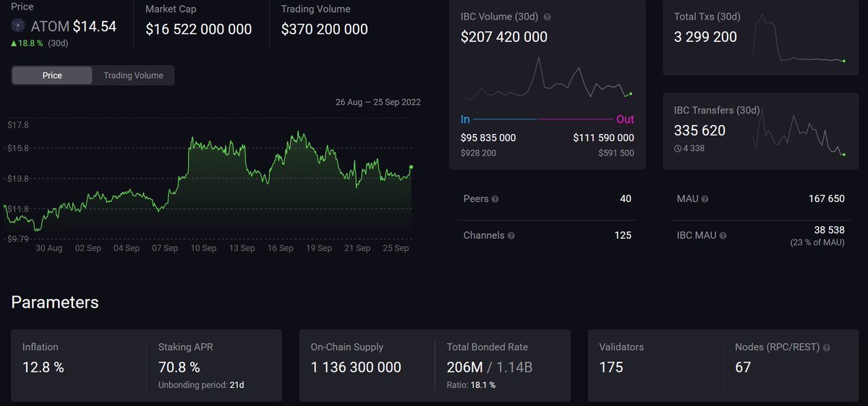Click the 26 Aug — 25 Sep 2022 date range
The height and width of the screenshot is (406, 868).
[x=378, y=102]
